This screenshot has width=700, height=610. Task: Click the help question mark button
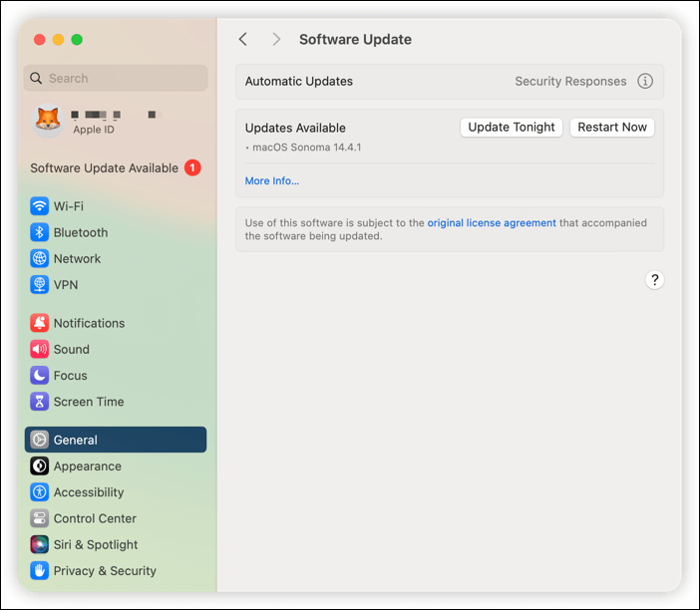[654, 280]
